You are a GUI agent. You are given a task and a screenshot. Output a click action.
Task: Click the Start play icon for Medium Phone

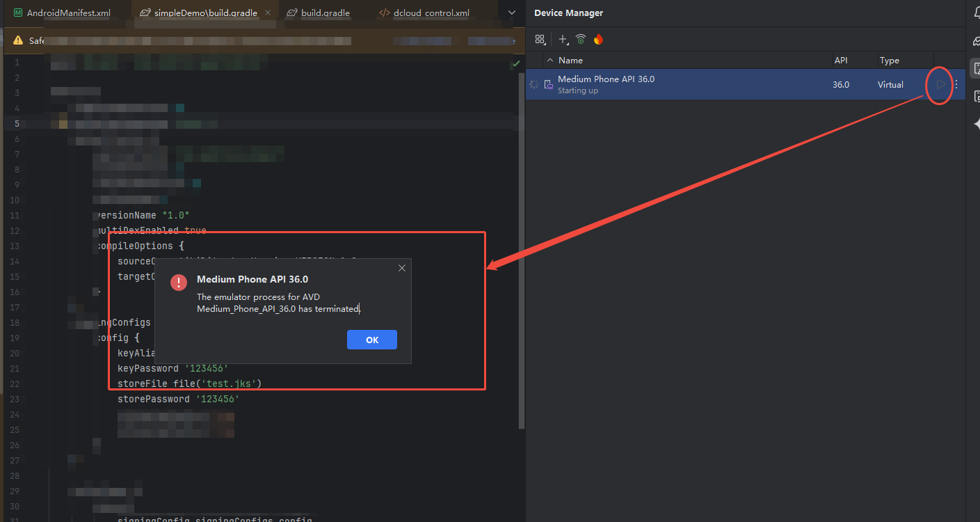coord(940,84)
